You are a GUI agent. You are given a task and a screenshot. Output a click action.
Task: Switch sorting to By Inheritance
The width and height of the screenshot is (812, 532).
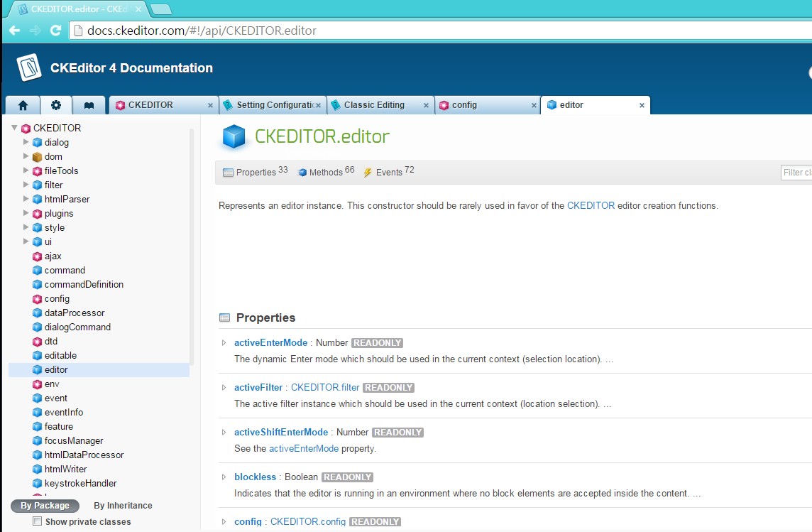pos(123,505)
